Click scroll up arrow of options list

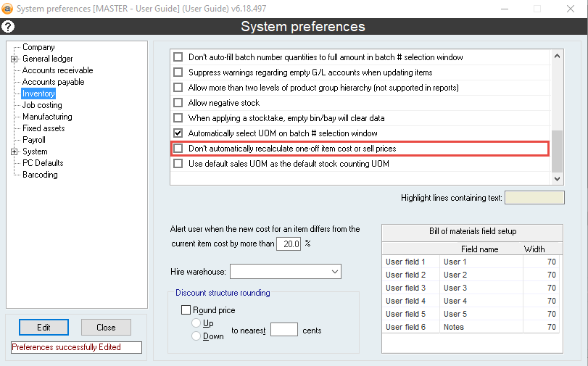[557, 57]
